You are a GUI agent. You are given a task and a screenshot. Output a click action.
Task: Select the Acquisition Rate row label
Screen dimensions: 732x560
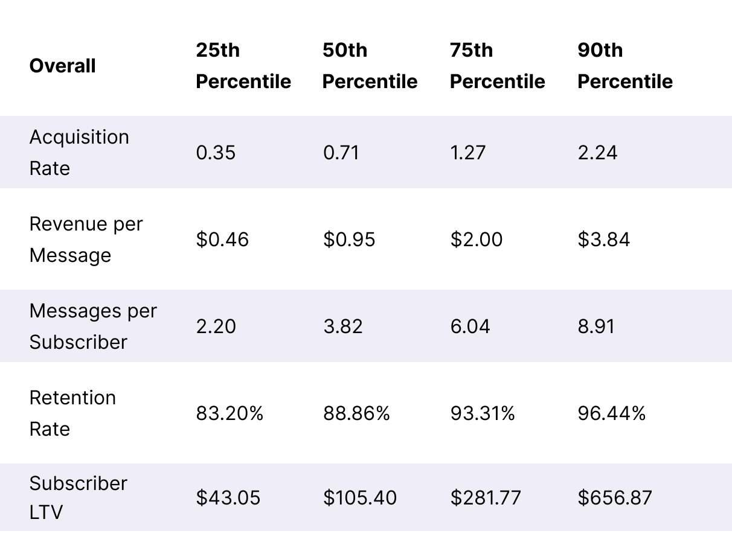click(x=79, y=153)
